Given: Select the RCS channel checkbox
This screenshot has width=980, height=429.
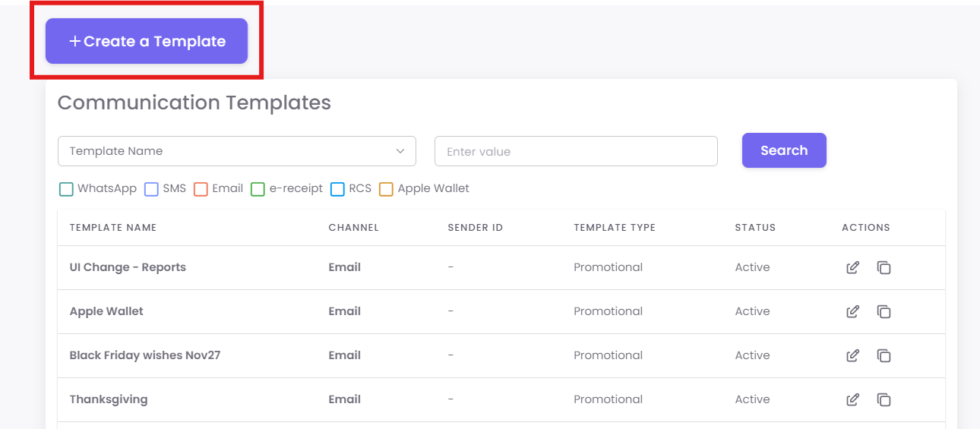Looking at the screenshot, I should pos(338,189).
